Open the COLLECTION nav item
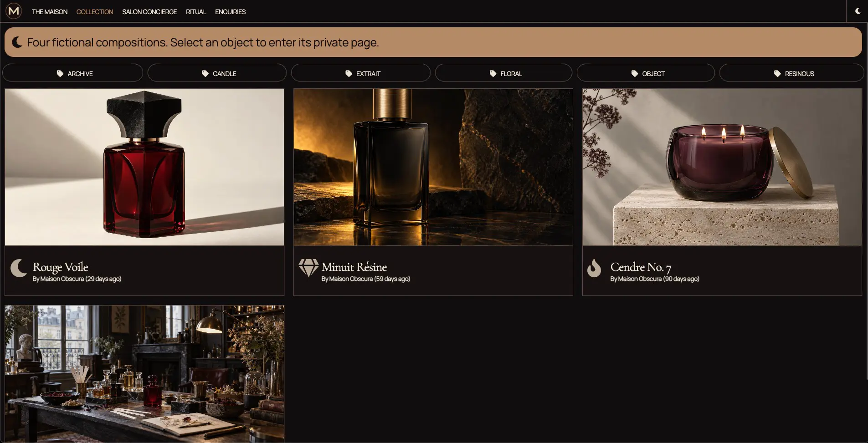 click(95, 12)
